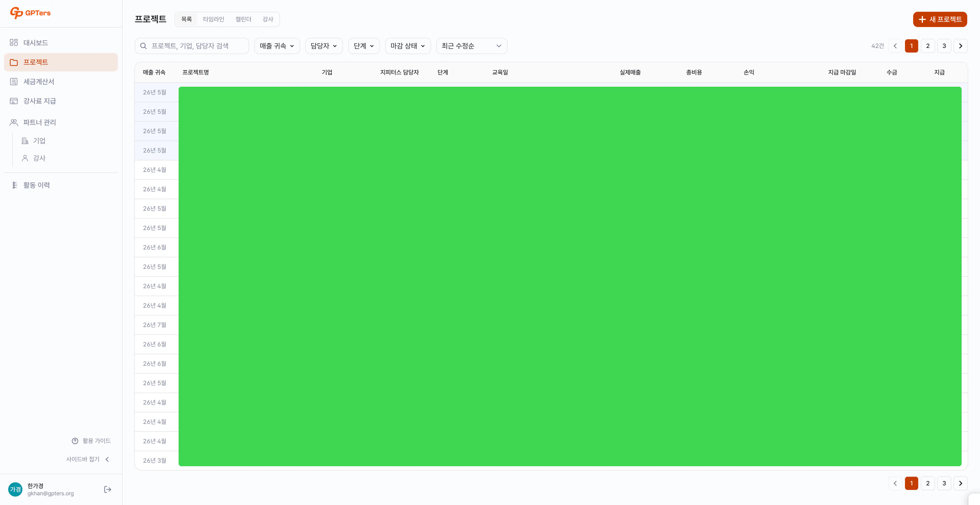Open the 담당자 filter dropdown

point(324,46)
